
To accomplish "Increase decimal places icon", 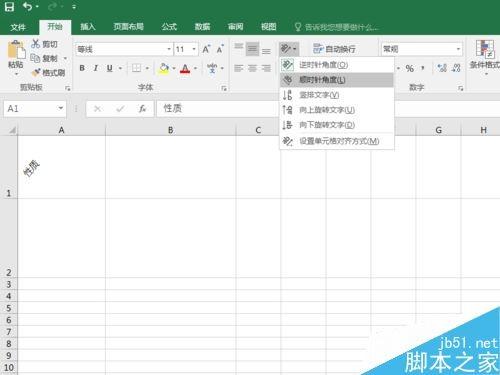I will 442,68.
